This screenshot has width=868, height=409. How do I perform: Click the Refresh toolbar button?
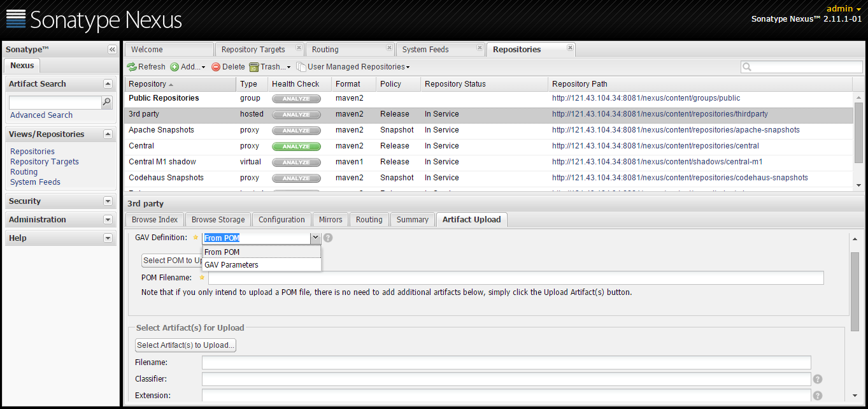(146, 67)
